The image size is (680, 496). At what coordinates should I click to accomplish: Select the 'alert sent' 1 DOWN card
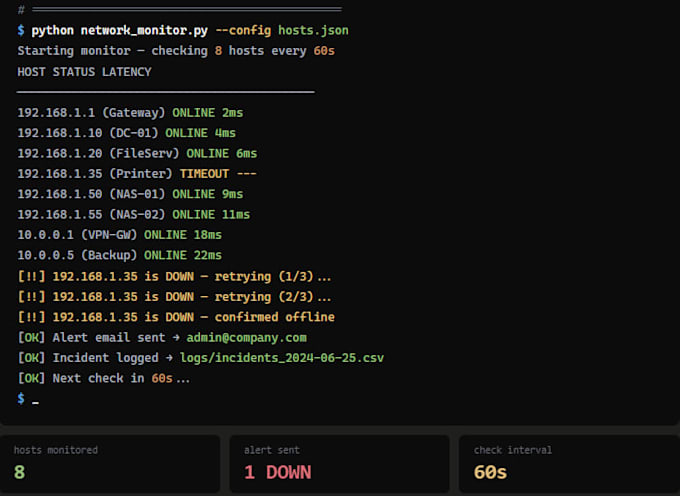(340, 464)
